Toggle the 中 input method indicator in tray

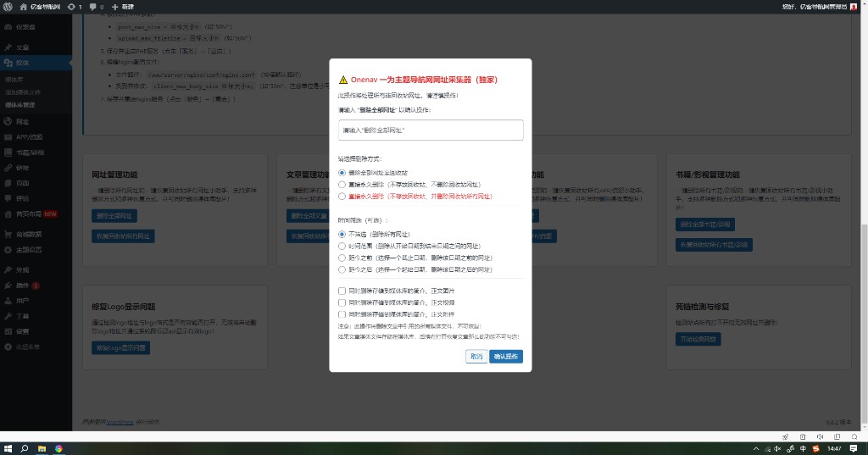click(803, 448)
